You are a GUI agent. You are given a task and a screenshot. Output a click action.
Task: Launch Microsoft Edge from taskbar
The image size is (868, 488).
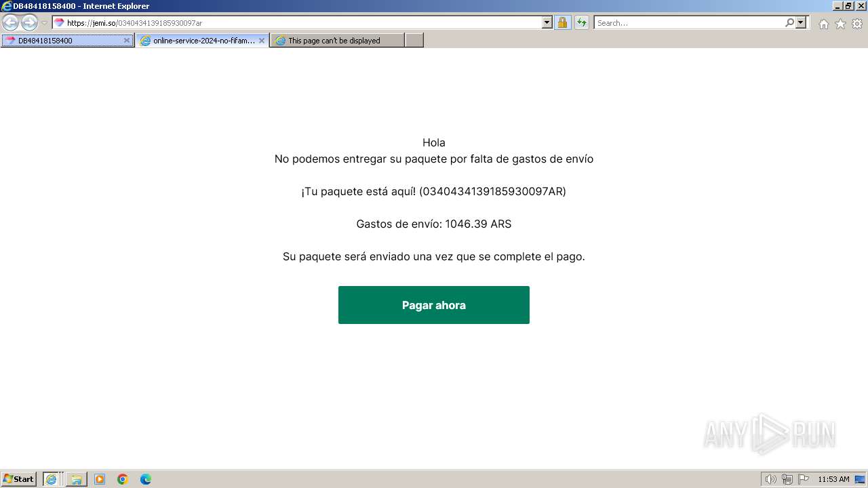pos(146,479)
